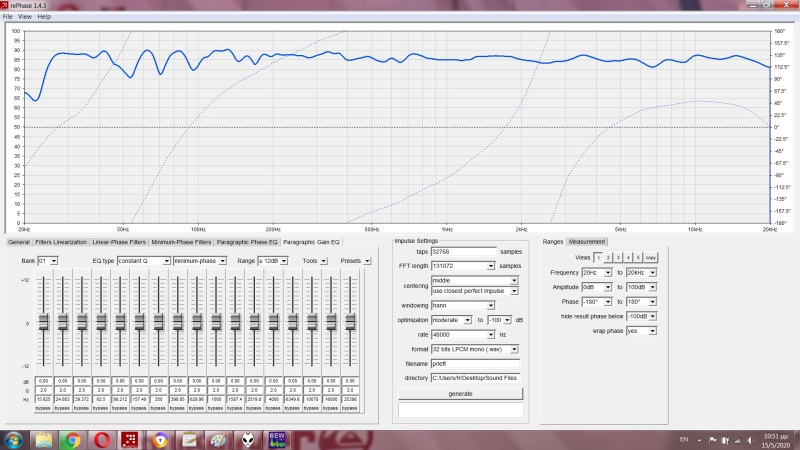This screenshot has height=450, width=800.
Task: Click the copy button in Views
Action: coord(650,257)
